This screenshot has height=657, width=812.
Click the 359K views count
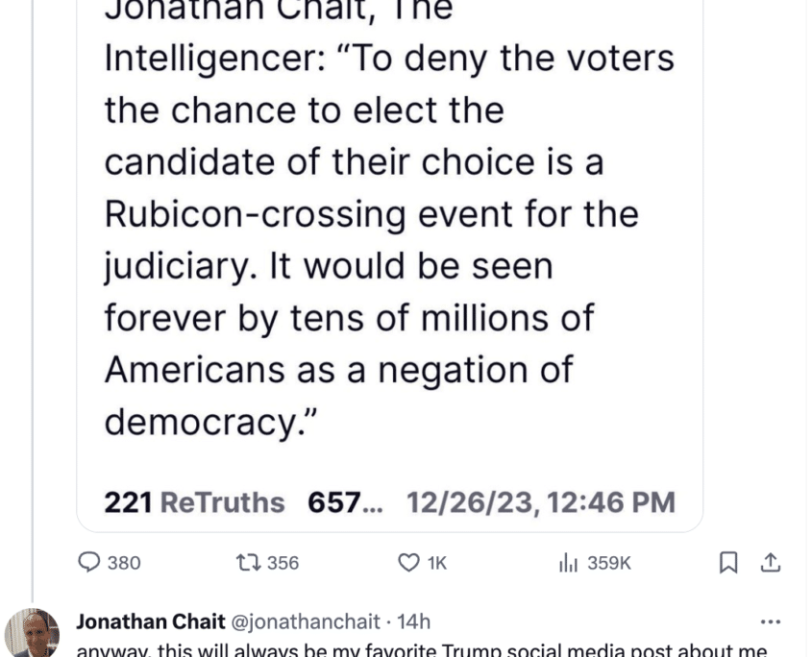(608, 563)
